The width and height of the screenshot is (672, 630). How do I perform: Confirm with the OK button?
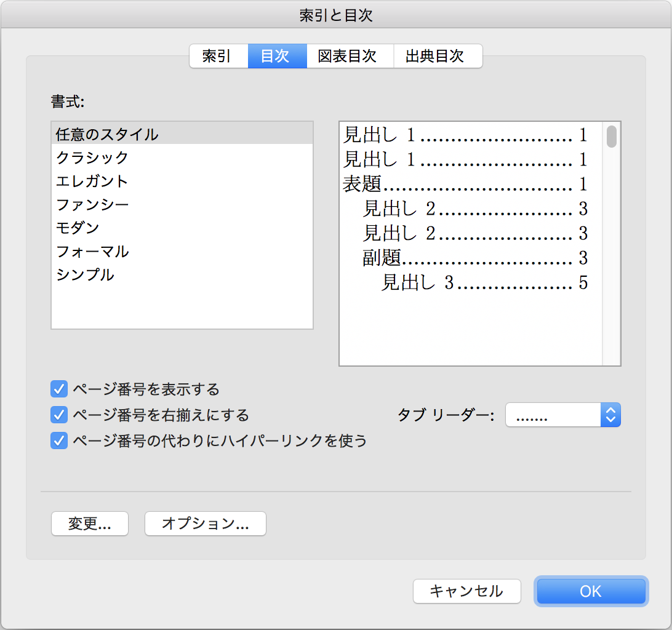[x=591, y=591]
